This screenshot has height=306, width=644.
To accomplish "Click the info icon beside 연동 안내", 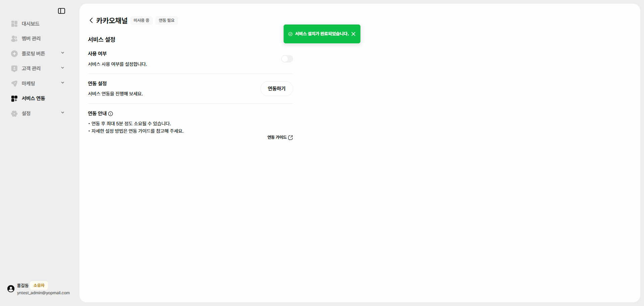I will [x=111, y=114].
